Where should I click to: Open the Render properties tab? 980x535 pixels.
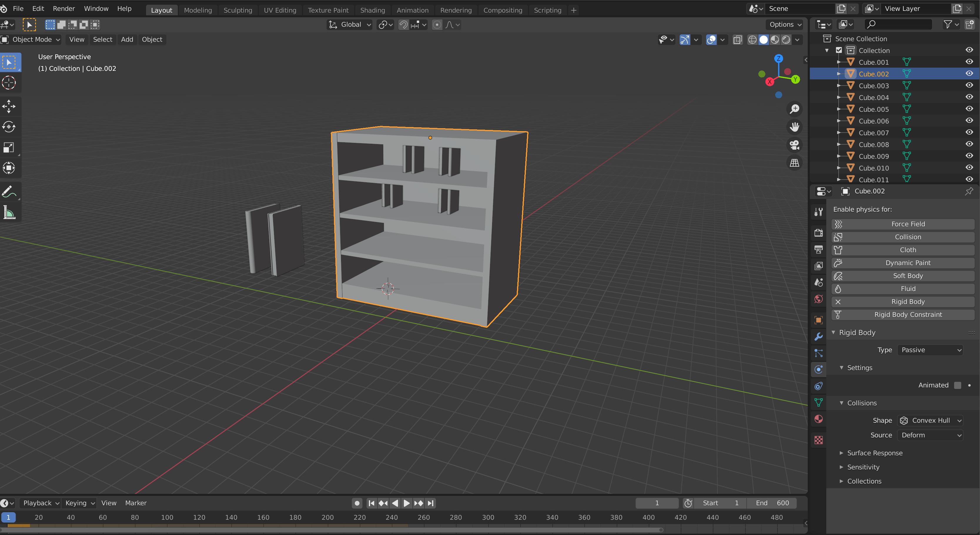[818, 233]
